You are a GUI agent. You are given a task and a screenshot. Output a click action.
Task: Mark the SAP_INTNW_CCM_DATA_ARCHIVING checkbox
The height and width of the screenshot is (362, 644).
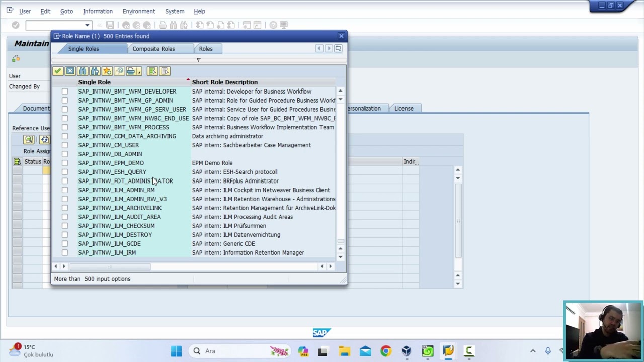coord(65,136)
